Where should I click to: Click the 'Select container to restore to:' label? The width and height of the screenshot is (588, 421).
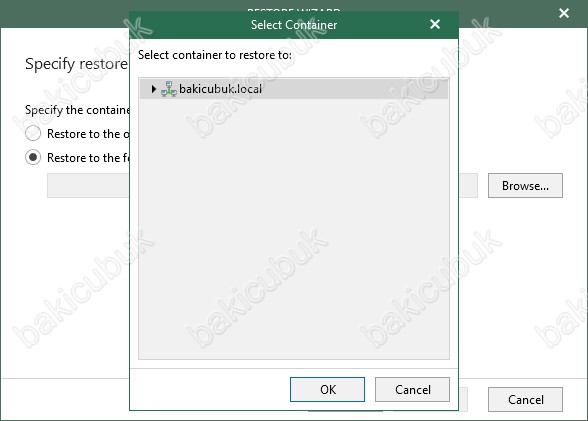tap(215, 55)
